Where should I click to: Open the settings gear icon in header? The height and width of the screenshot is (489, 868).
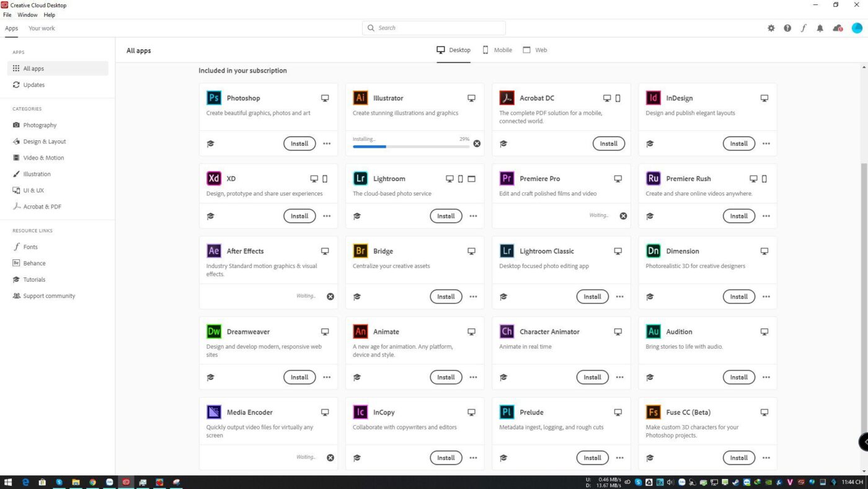click(x=771, y=28)
